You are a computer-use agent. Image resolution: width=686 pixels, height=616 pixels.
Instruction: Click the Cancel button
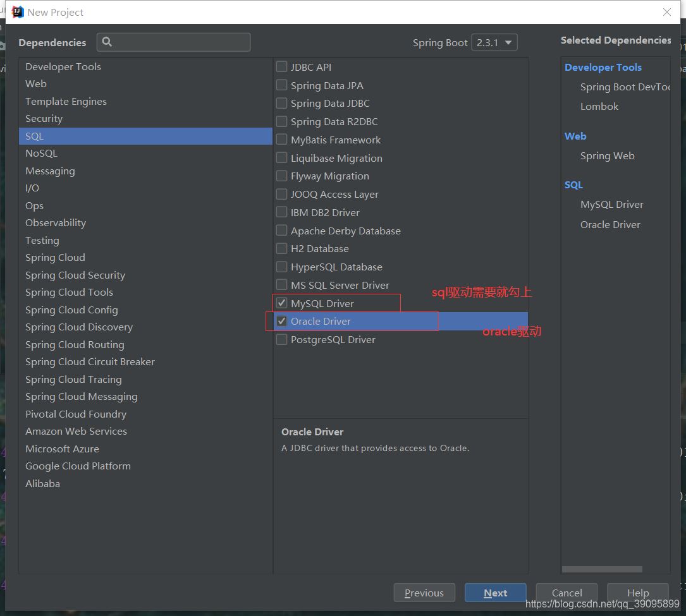pyautogui.click(x=567, y=593)
